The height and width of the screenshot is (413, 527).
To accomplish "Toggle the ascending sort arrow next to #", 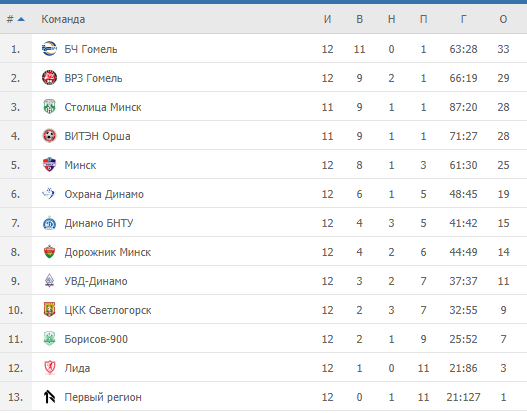I will coord(21,19).
